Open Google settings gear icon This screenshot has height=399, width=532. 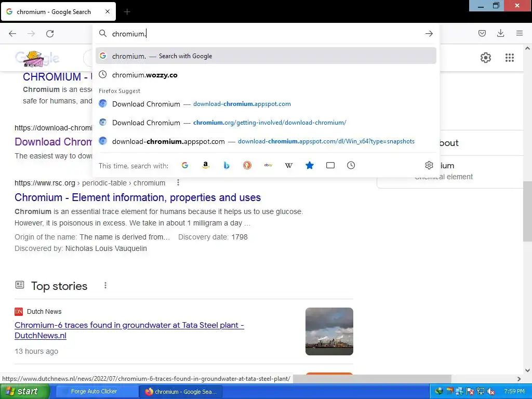486,58
